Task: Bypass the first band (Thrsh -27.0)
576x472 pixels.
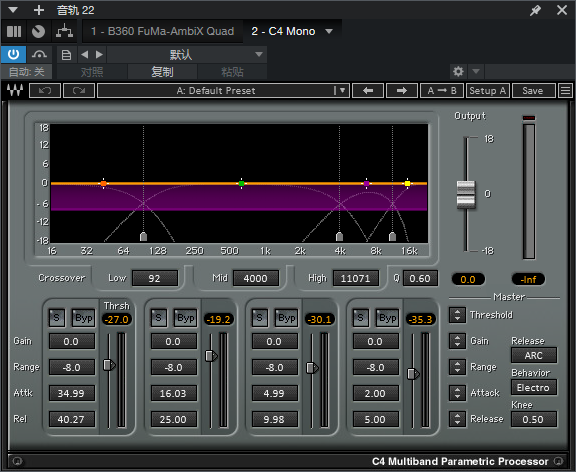Action: pyautogui.click(x=83, y=318)
